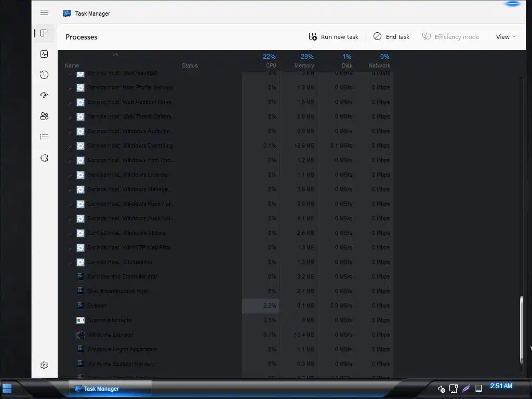Select Push Notification row using 4.1 MB
This screenshot has height=399, width=532.
(x=131, y=219)
